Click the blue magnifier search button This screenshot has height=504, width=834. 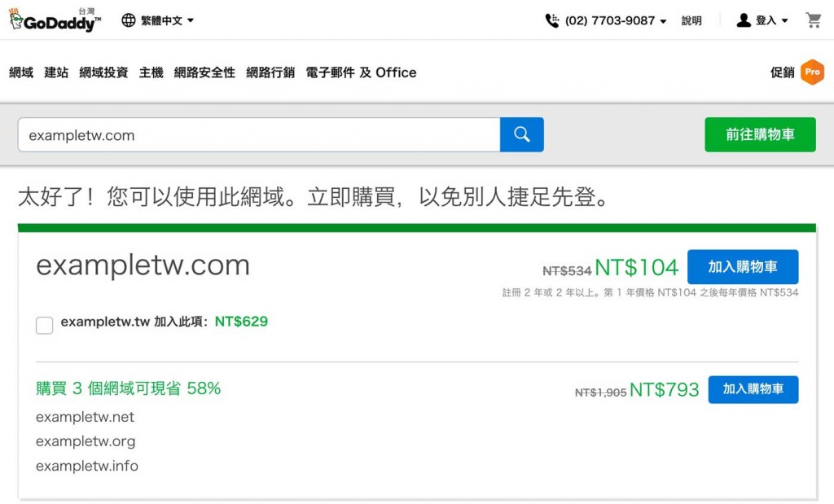pyautogui.click(x=522, y=134)
